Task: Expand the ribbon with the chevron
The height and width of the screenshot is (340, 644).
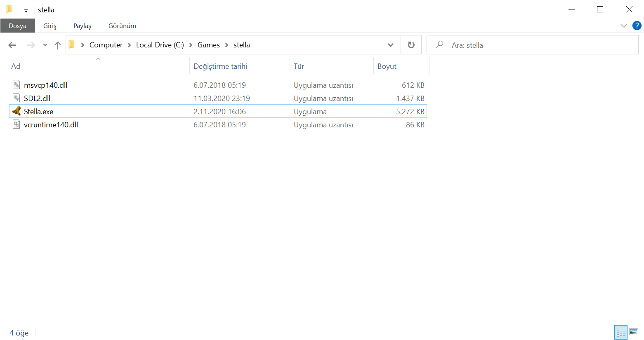Action: (624, 26)
